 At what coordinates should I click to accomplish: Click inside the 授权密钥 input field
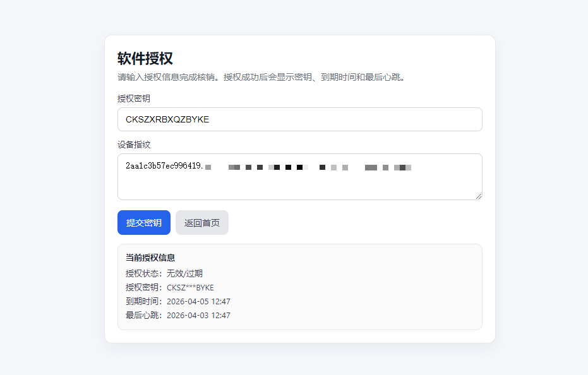pyautogui.click(x=299, y=119)
